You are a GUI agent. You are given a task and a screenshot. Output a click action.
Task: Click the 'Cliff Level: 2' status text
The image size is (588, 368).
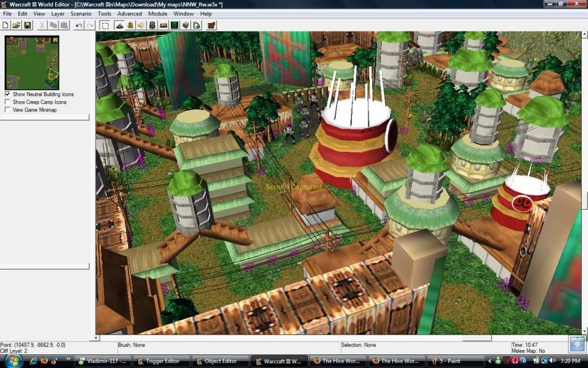[x=14, y=351]
